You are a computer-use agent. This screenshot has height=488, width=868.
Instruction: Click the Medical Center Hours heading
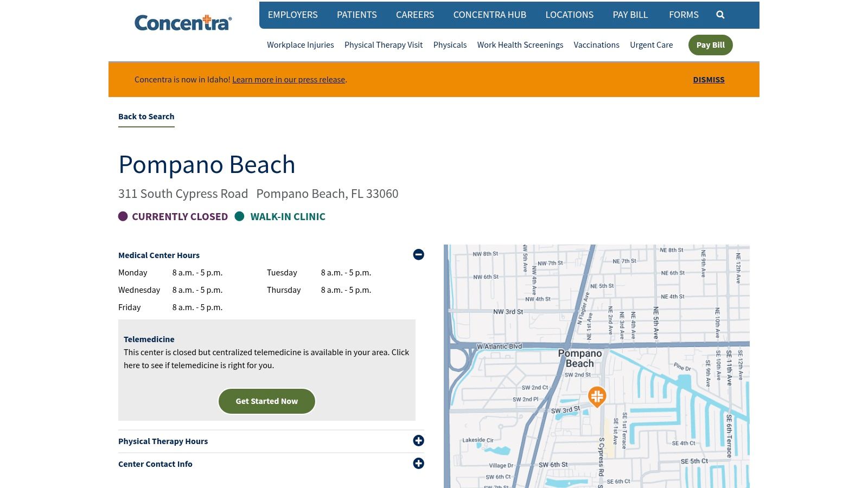coord(159,255)
